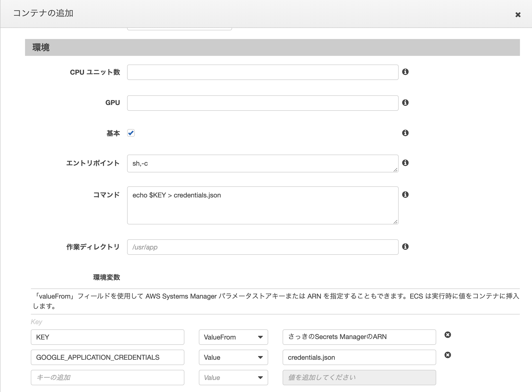The width and height of the screenshot is (532, 392).
Task: Click the 環境 section header
Action: [x=272, y=47]
